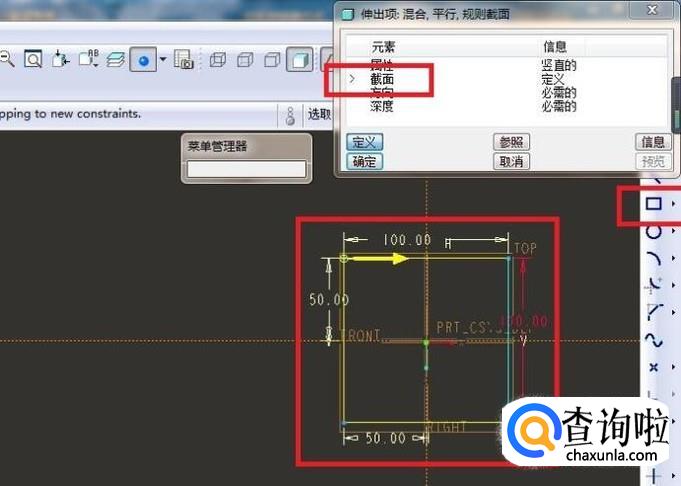Expand the Chamfer tool flyout arrow
This screenshot has width=681, height=486.
pos(673,312)
